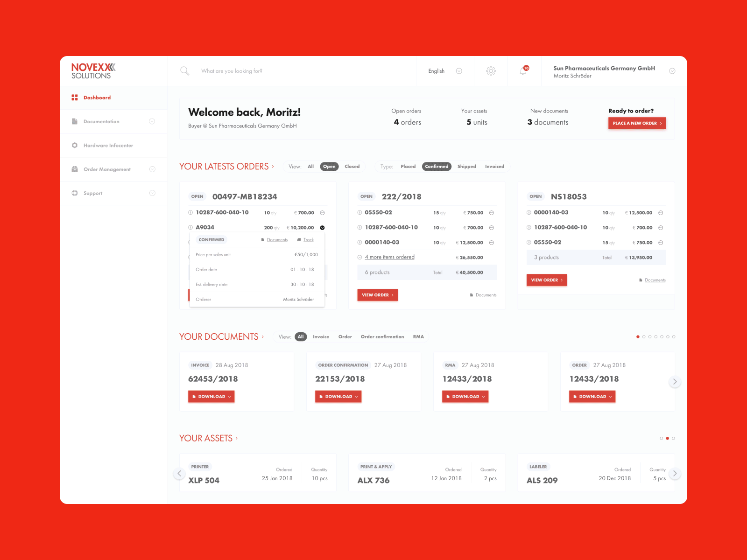The height and width of the screenshot is (560, 747).
Task: Open the XLP 504 printer asset card
Action: click(x=258, y=473)
